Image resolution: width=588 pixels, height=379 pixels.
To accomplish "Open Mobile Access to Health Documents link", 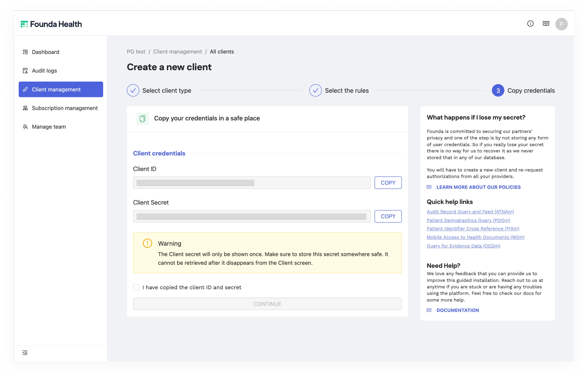I will coord(475,237).
